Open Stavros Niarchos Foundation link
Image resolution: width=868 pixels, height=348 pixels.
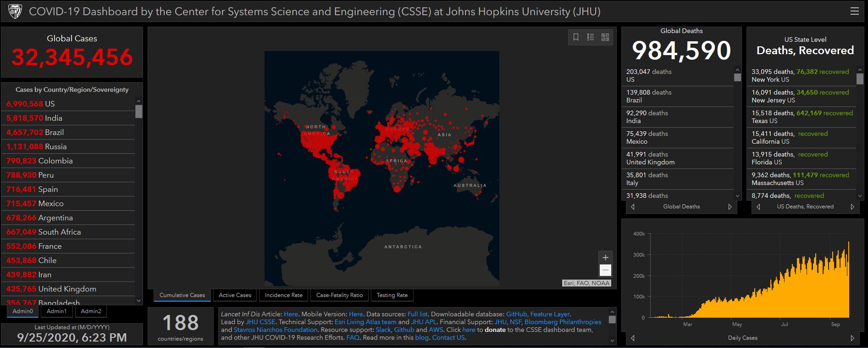click(275, 330)
